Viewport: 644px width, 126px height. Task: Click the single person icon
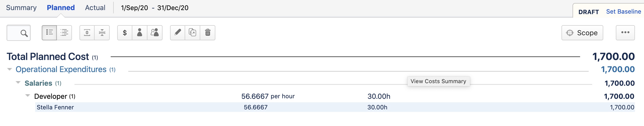tap(140, 33)
